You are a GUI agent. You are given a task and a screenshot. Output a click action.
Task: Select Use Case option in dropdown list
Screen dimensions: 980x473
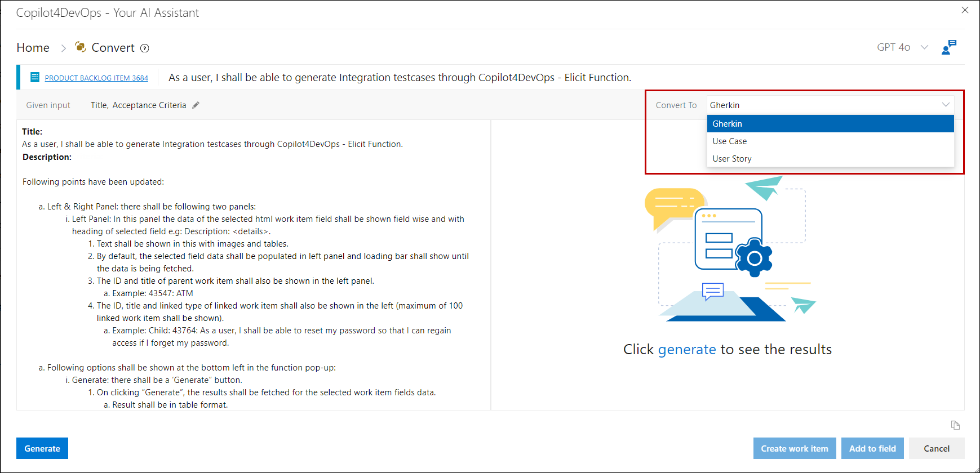click(x=831, y=141)
